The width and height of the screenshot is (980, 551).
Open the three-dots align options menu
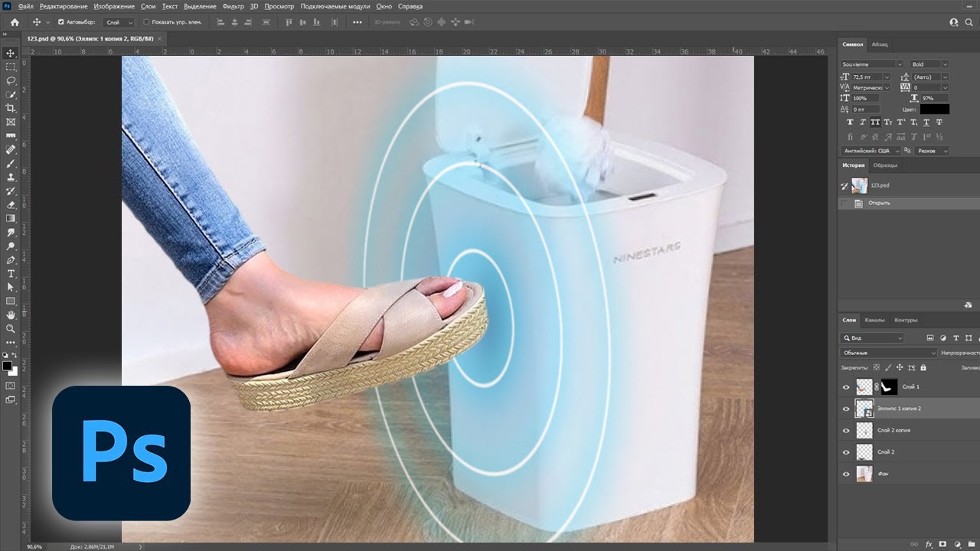[357, 22]
